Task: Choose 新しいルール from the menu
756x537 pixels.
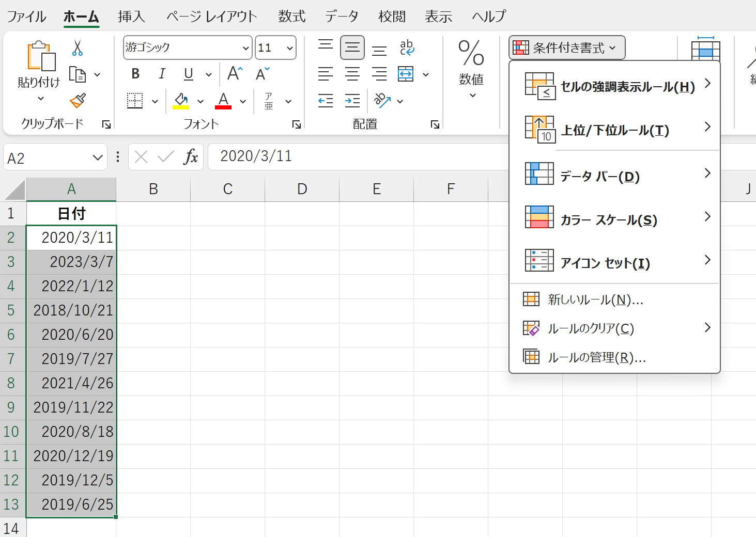Action: (x=595, y=299)
